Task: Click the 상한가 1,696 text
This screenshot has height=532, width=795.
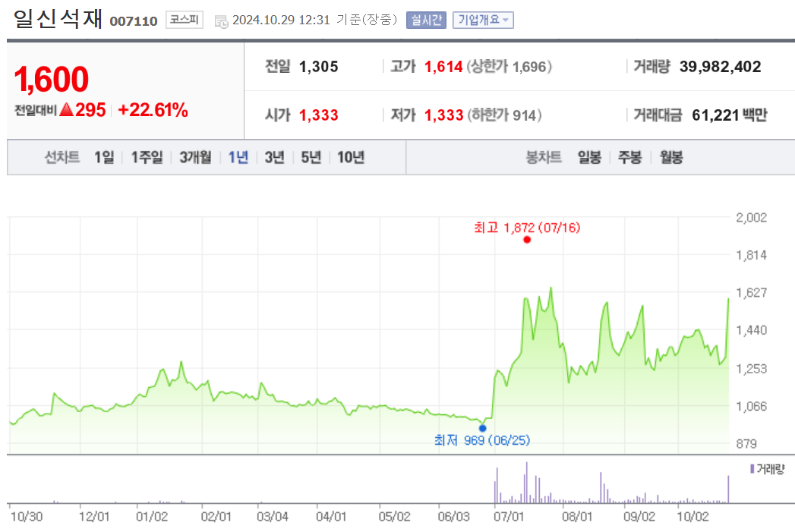Action: pos(509,66)
